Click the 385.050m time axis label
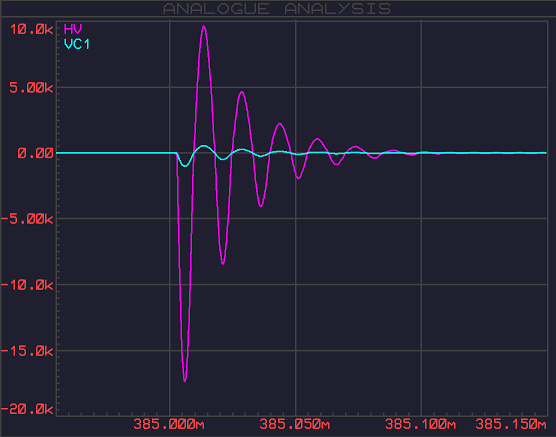Screen dimensions: 556x437 [x=295, y=424]
